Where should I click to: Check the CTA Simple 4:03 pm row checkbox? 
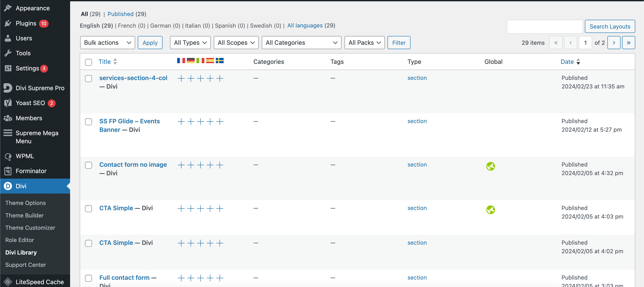88,209
